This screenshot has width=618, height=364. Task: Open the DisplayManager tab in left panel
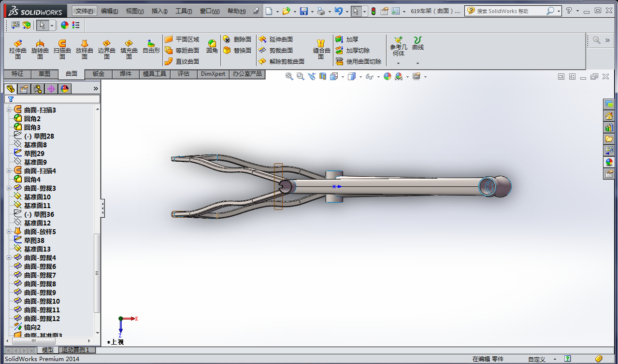point(64,88)
